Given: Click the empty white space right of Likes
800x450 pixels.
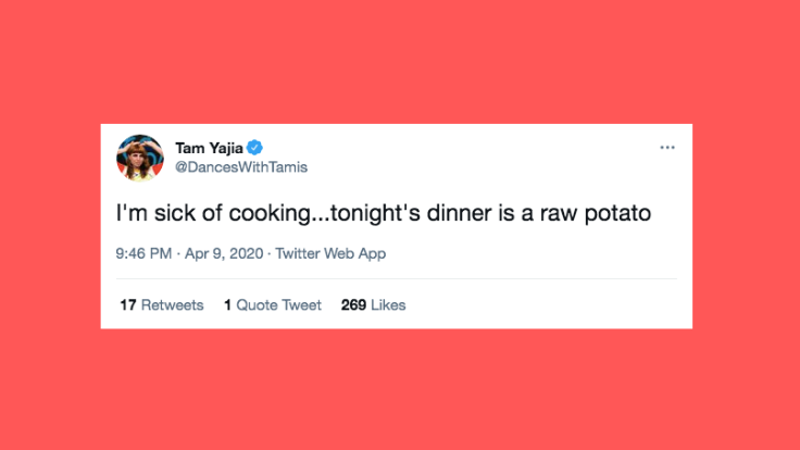Looking at the screenshot, I should tap(550, 305).
